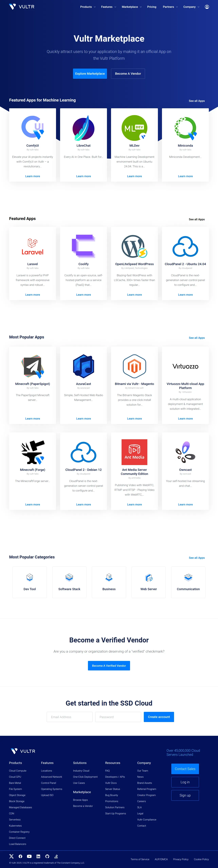Open the user account icon in header
This screenshot has width=218, height=868.
[x=207, y=7]
